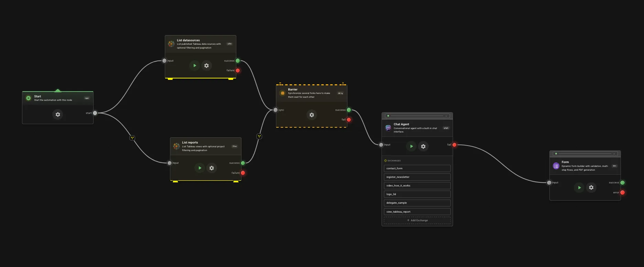Viewport: 644px width, 267px height.
Task: Click the Start node id badge
Action: tap(87, 98)
